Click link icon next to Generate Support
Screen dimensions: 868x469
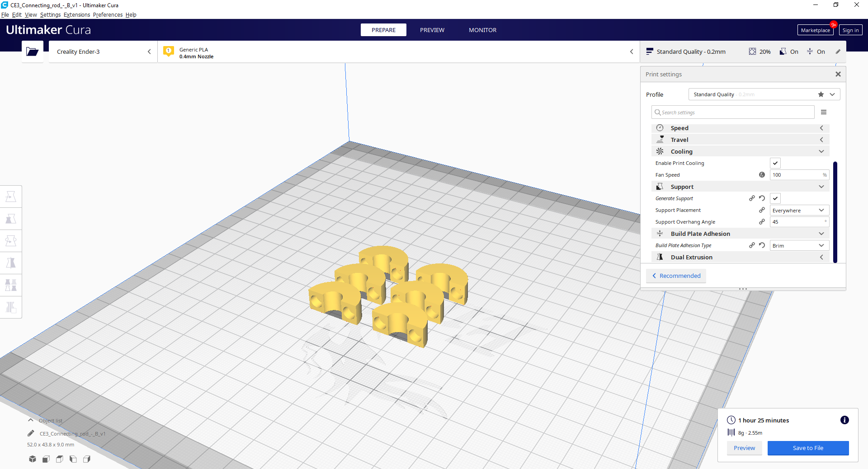pos(752,198)
